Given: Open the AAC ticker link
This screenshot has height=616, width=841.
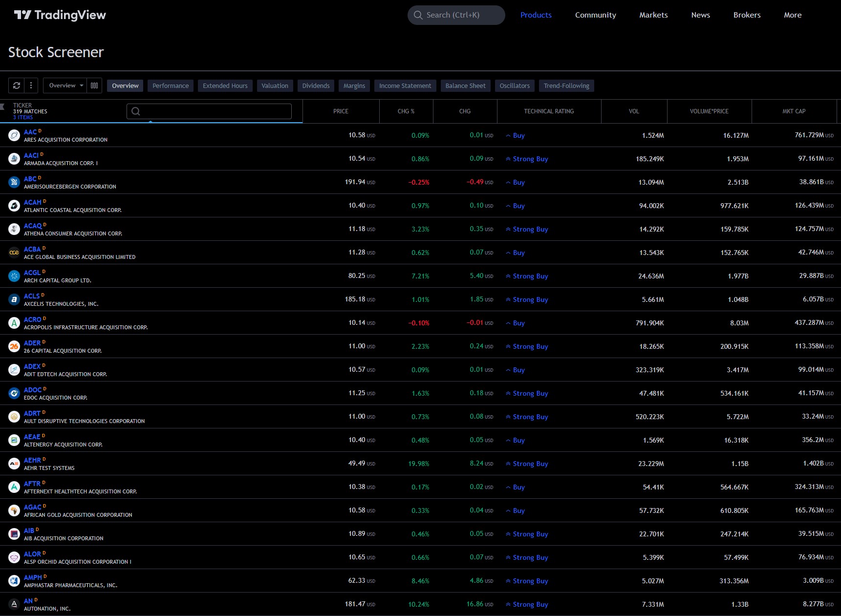Looking at the screenshot, I should point(30,132).
